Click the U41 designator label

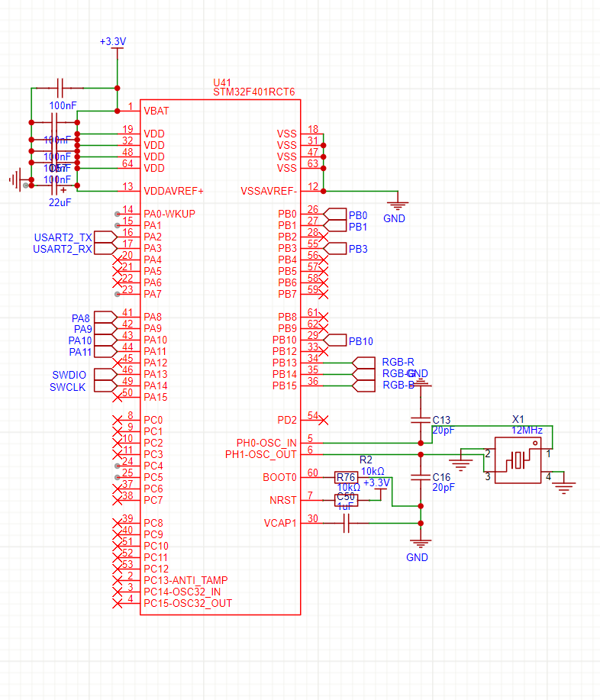222,82
